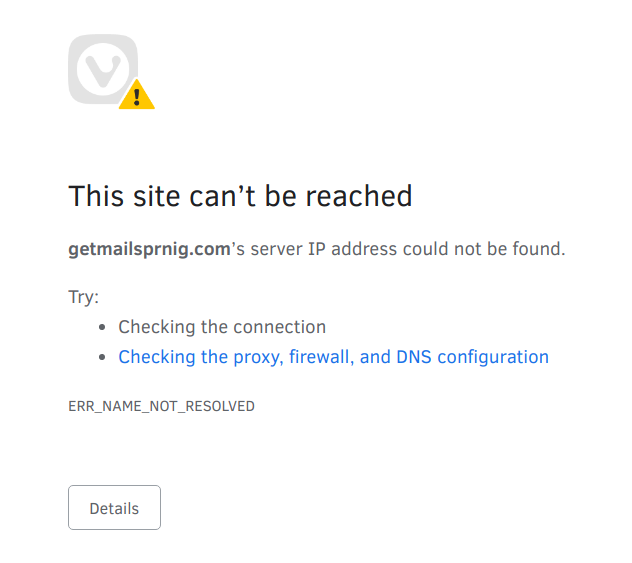Select the bold getmailsprnig.com domain text
632x563 pixels.
coord(149,249)
